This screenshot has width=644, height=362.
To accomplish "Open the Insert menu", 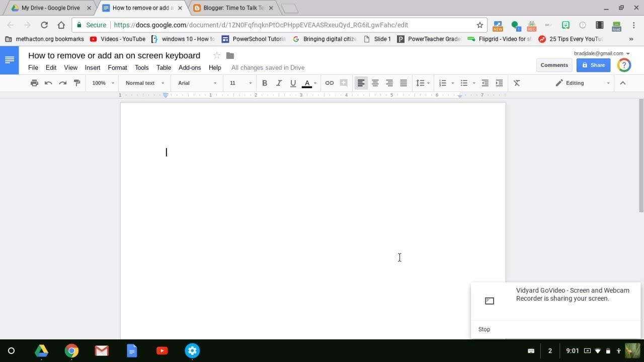I will (93, 67).
